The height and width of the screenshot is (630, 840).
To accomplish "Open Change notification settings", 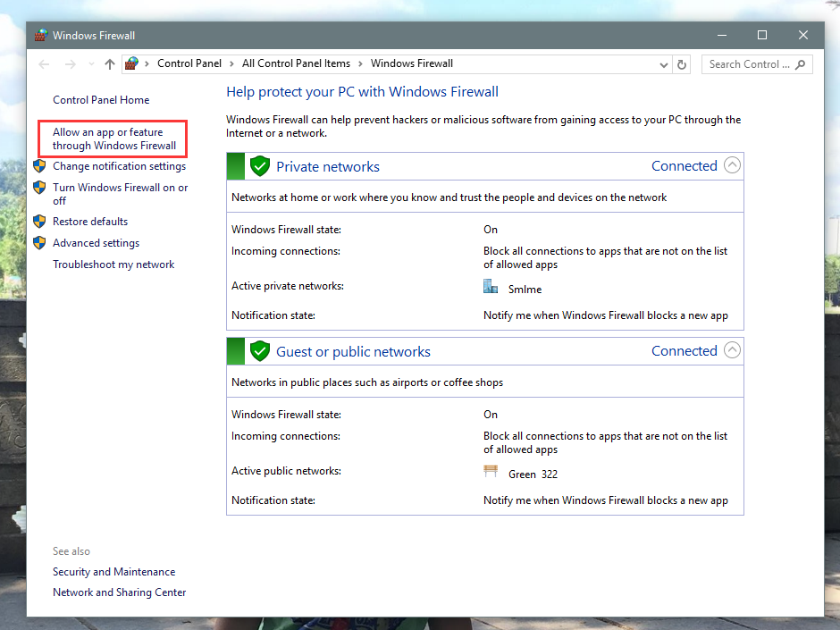I will click(119, 166).
